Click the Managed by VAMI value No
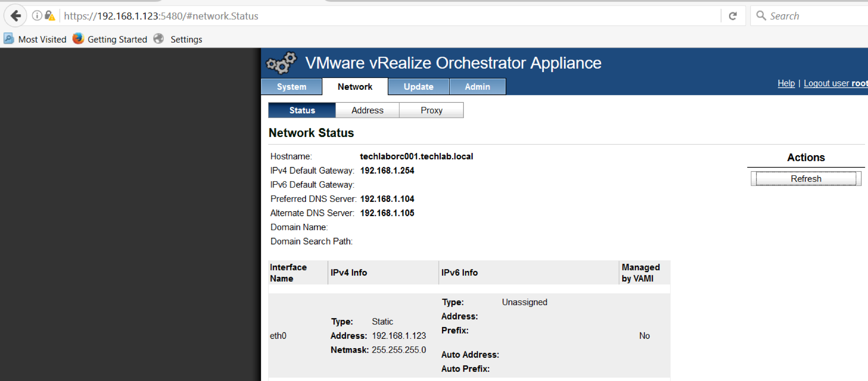 point(644,336)
